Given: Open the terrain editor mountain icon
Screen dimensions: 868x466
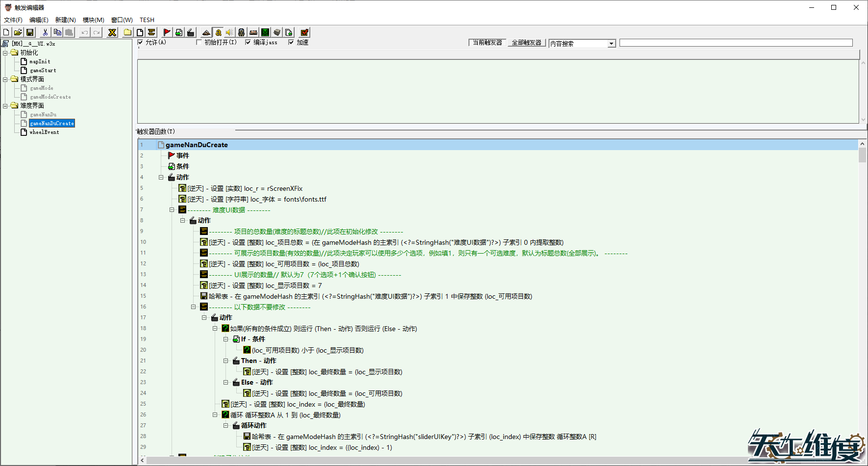Looking at the screenshot, I should [206, 32].
